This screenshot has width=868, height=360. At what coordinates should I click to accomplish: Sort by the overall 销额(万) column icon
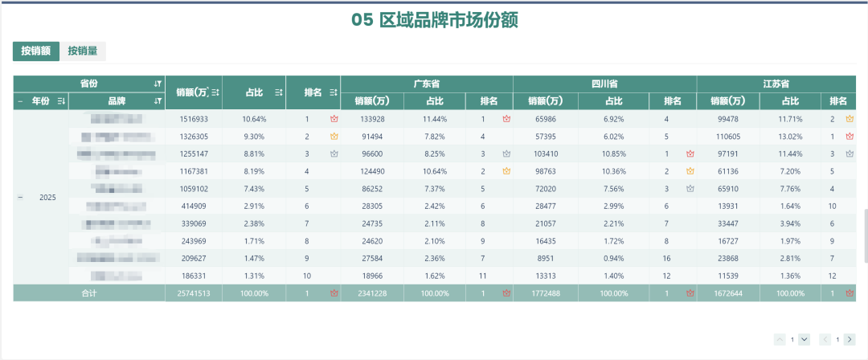coord(215,92)
